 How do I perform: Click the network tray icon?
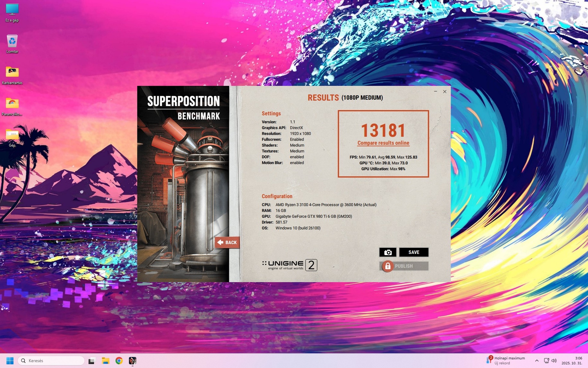tap(546, 361)
